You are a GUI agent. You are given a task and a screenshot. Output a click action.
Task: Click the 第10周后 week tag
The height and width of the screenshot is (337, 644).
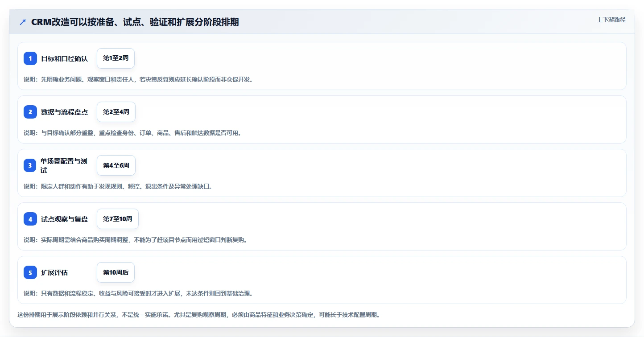(x=116, y=272)
